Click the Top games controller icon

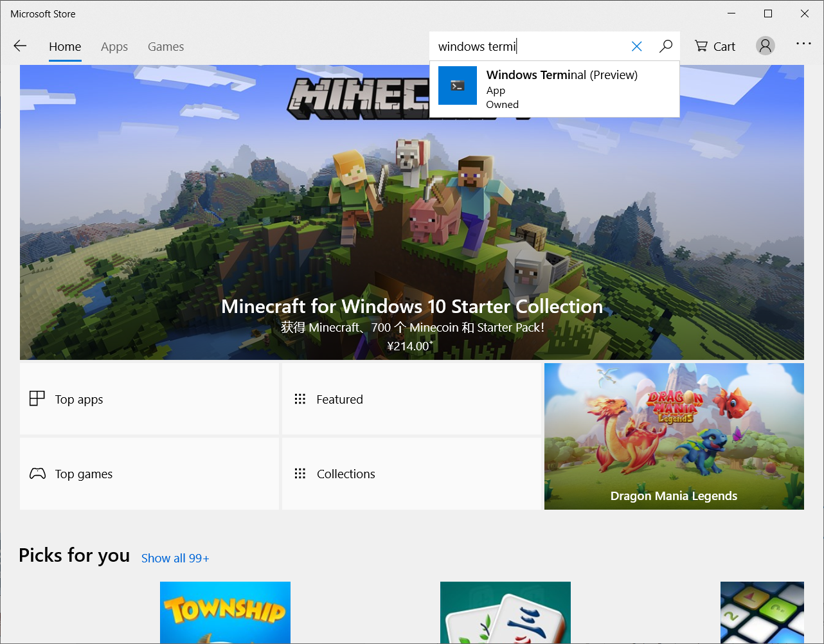(x=38, y=474)
